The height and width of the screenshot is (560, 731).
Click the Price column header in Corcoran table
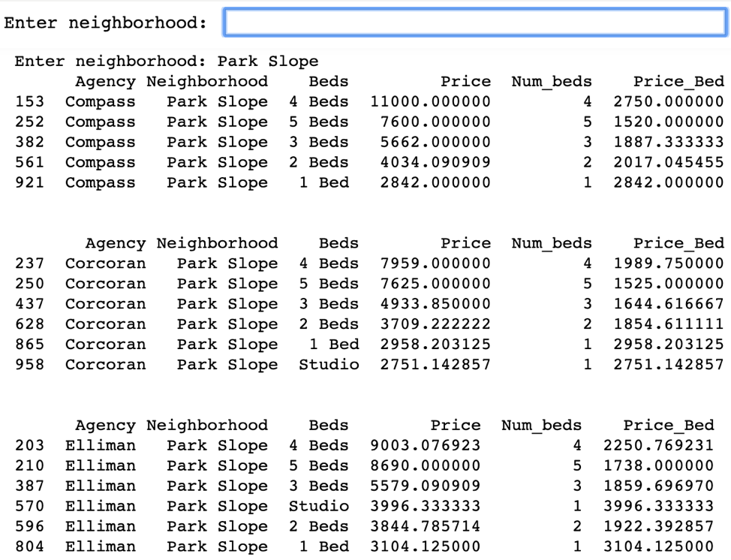coord(465,244)
